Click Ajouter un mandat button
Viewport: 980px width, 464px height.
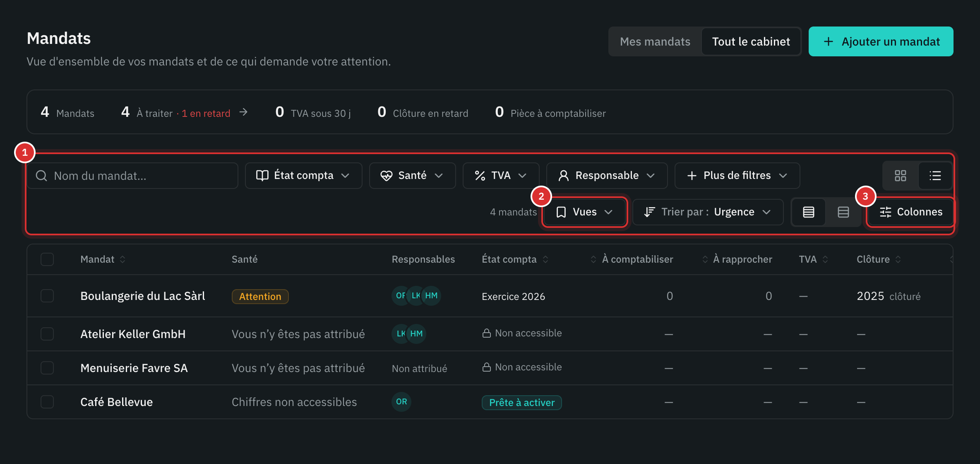coord(881,41)
